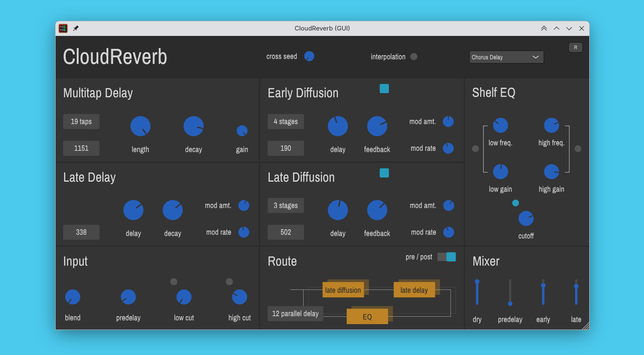The height and width of the screenshot is (355, 644).
Task: Click the 12 parallel delay button
Action: tap(295, 314)
